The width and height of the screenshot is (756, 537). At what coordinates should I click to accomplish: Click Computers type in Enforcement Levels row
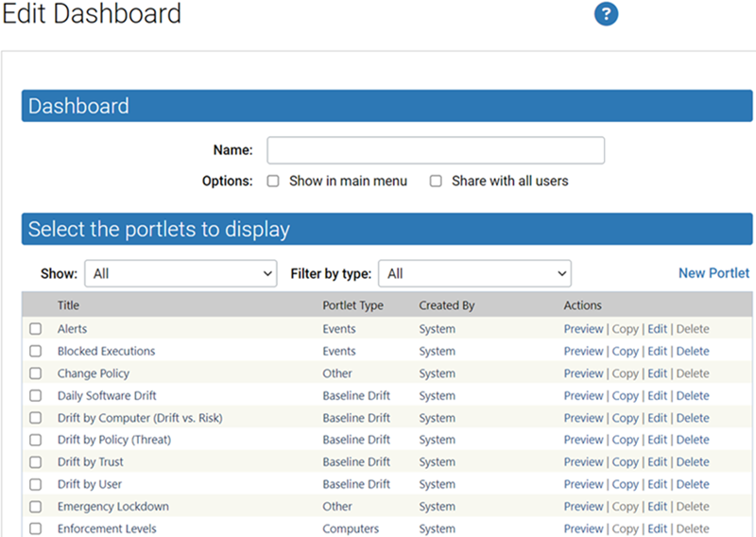[351, 528]
